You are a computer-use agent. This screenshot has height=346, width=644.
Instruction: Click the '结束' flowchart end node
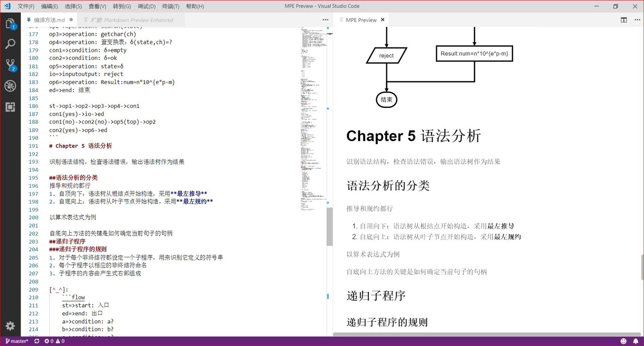[386, 100]
